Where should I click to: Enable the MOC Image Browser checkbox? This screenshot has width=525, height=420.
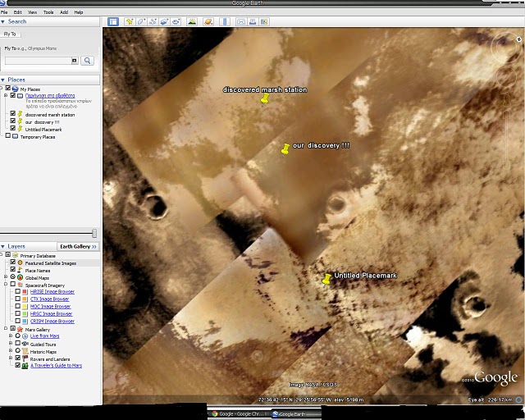(x=18, y=306)
